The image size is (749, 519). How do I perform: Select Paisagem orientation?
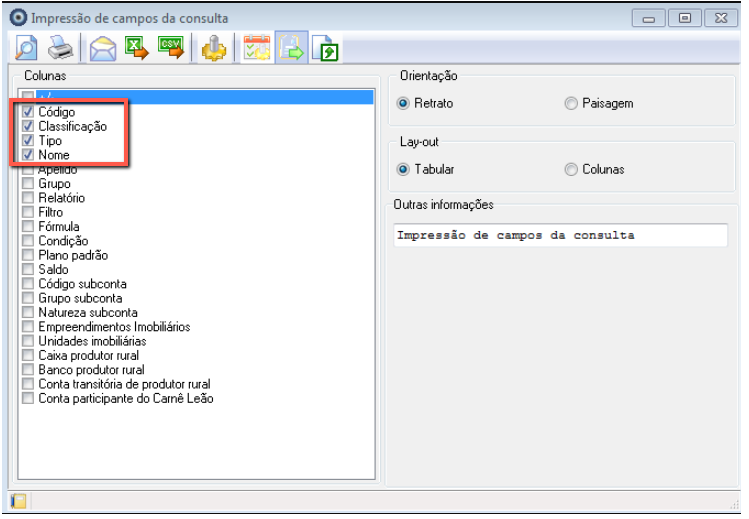tap(571, 103)
